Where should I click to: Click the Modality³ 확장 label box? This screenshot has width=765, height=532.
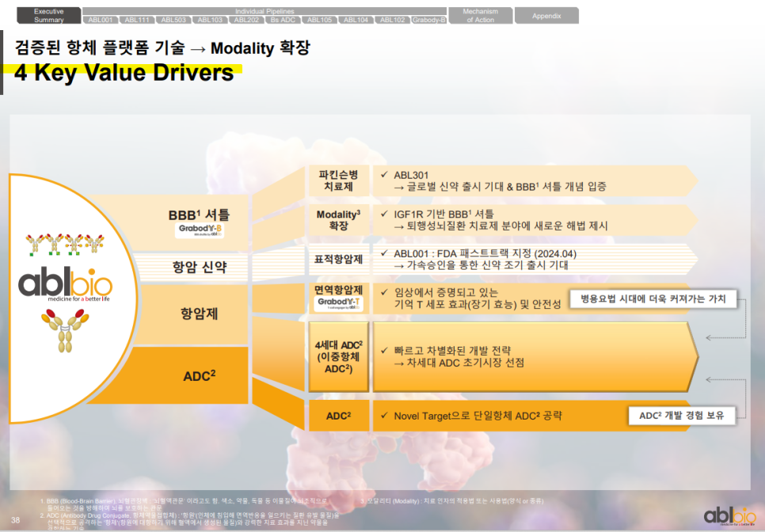[339, 220]
